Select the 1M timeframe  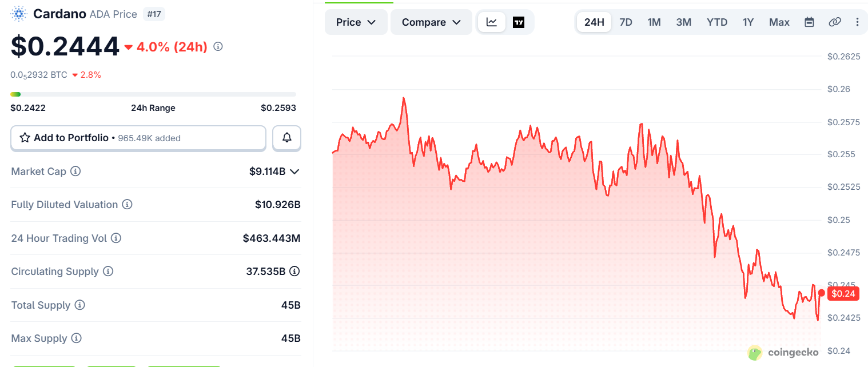click(x=654, y=22)
